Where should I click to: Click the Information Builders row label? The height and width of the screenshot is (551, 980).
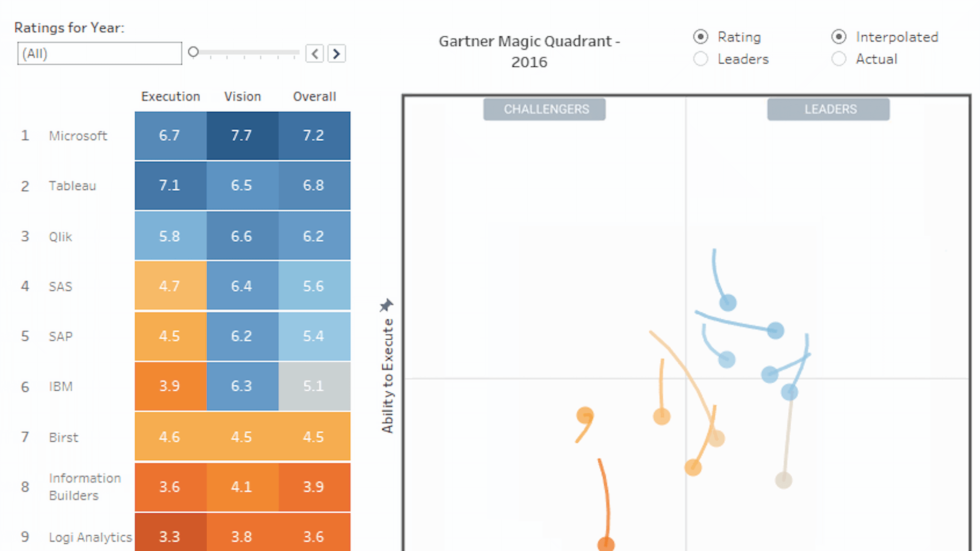[x=85, y=487]
